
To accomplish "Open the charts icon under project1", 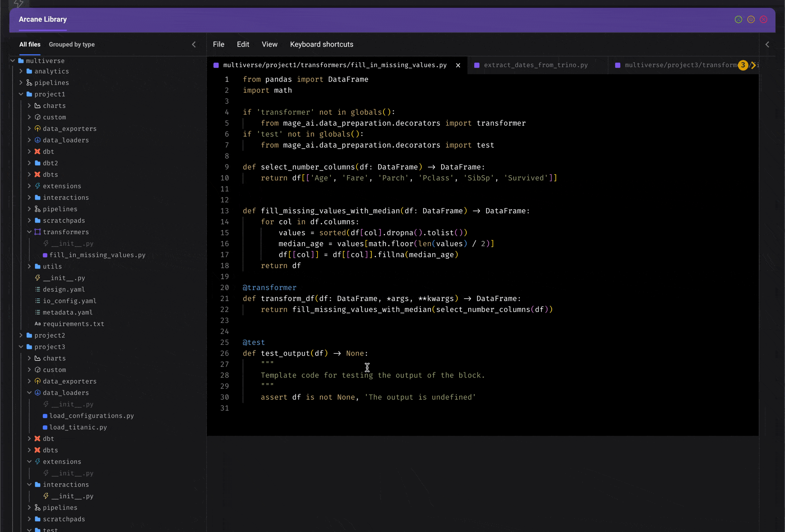I will [x=38, y=106].
